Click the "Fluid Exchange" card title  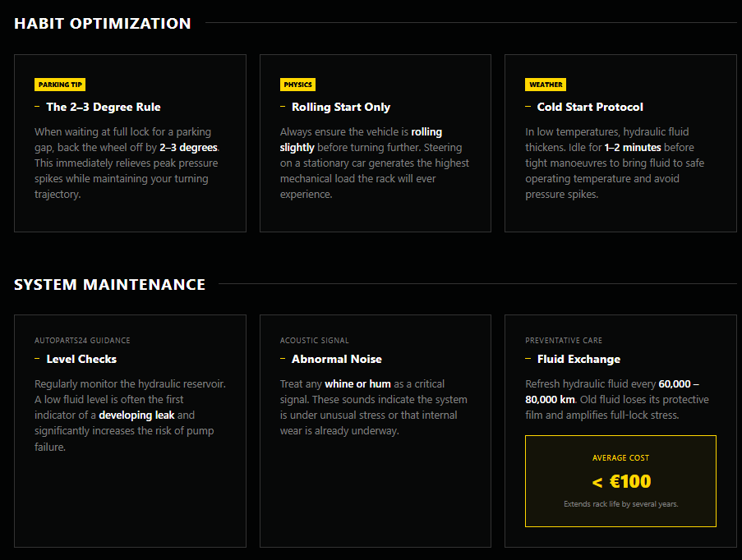tap(578, 359)
